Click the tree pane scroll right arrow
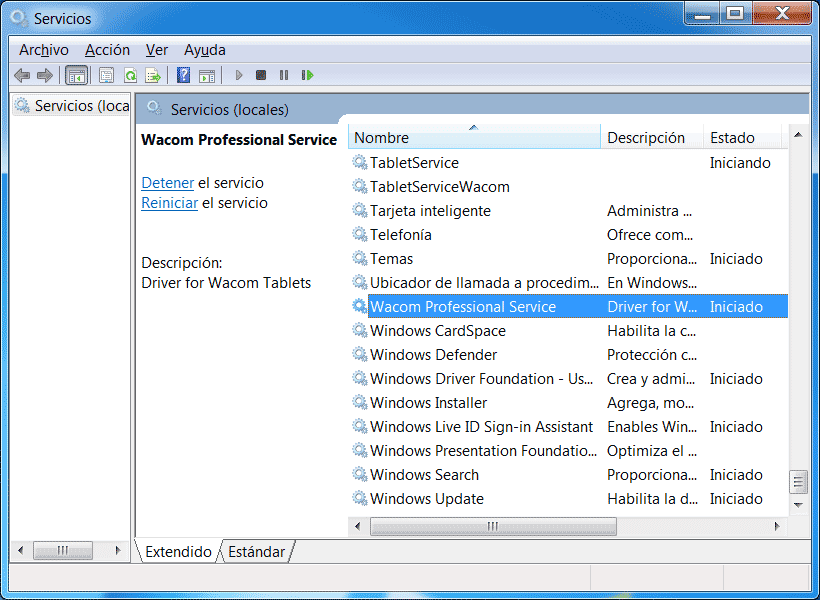This screenshot has height=600, width=820. click(118, 550)
